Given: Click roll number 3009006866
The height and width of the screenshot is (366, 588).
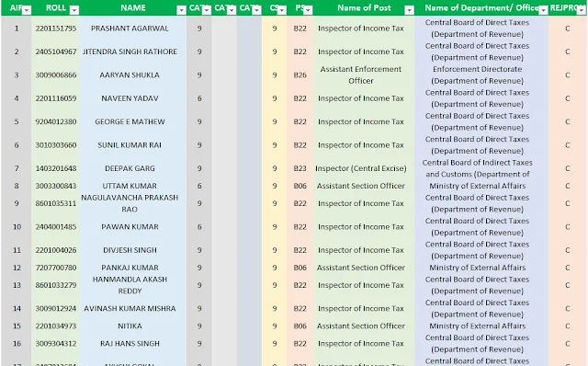Looking at the screenshot, I should tap(56, 74).
